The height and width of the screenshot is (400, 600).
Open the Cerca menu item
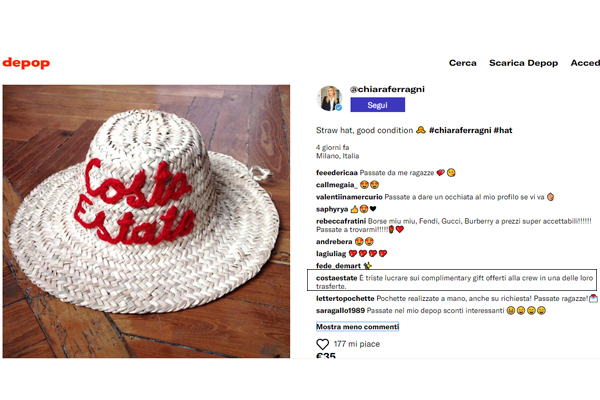tap(462, 63)
